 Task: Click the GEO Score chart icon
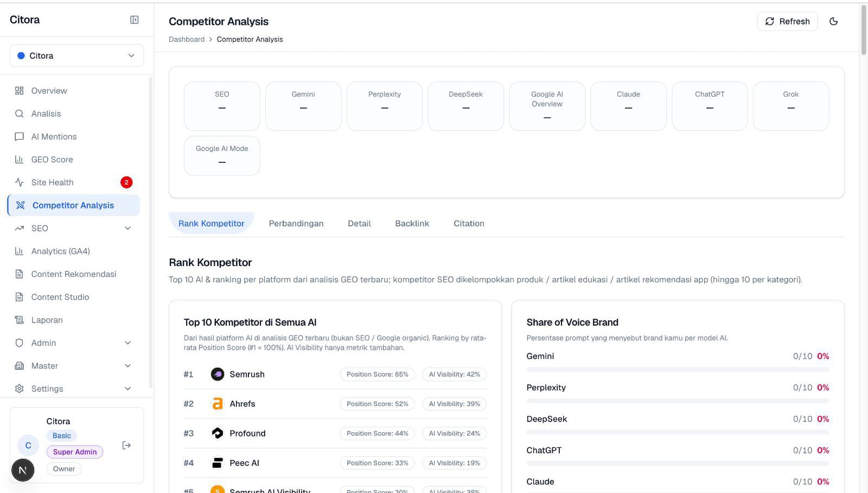[20, 160]
